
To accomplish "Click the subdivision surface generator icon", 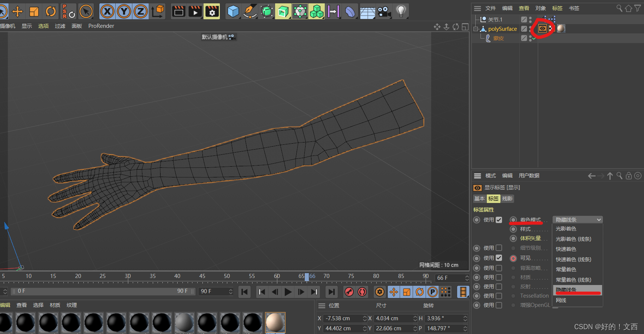I will pyautogui.click(x=267, y=12).
